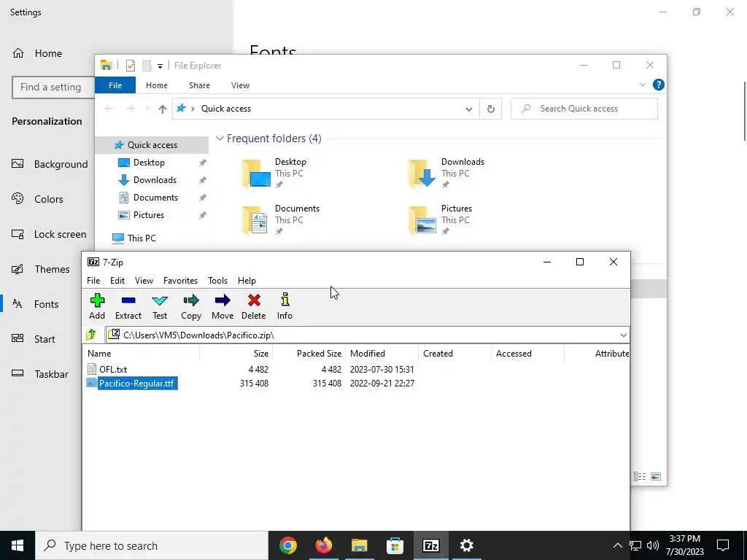This screenshot has width=747, height=560.
Task: Show hidden system tray icons
Action: click(x=617, y=545)
